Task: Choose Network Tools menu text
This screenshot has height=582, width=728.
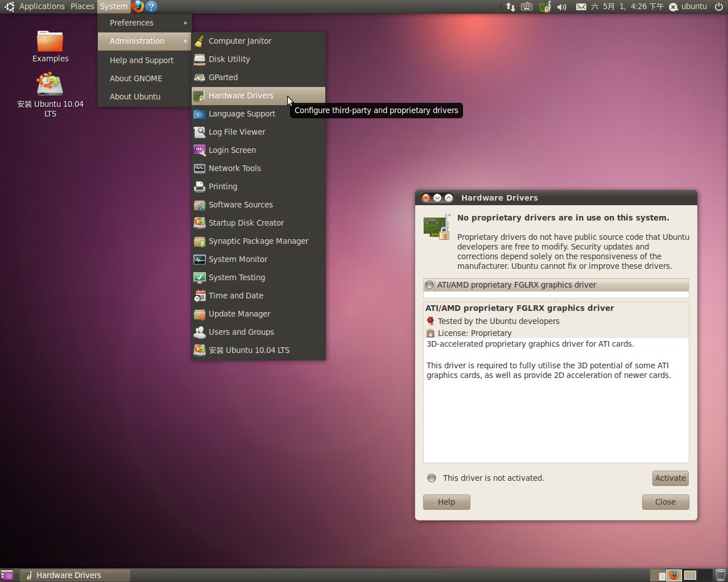Action: [234, 168]
